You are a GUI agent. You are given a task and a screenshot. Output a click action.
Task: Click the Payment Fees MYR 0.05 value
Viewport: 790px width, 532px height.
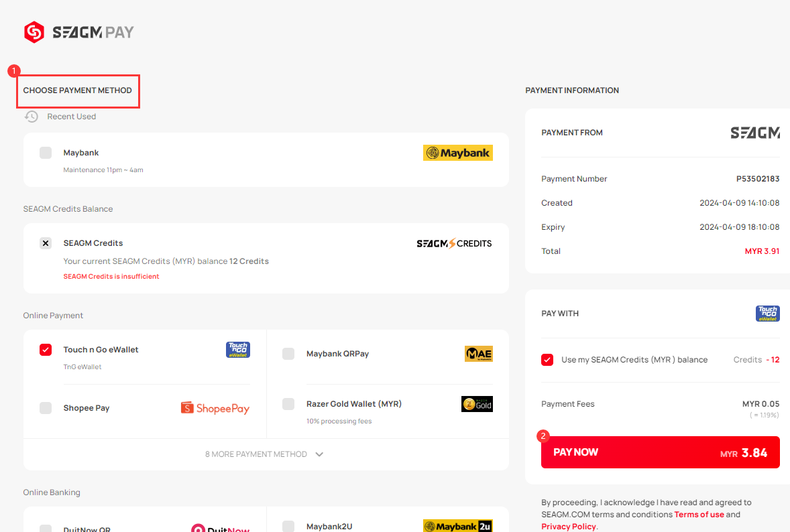tap(760, 404)
